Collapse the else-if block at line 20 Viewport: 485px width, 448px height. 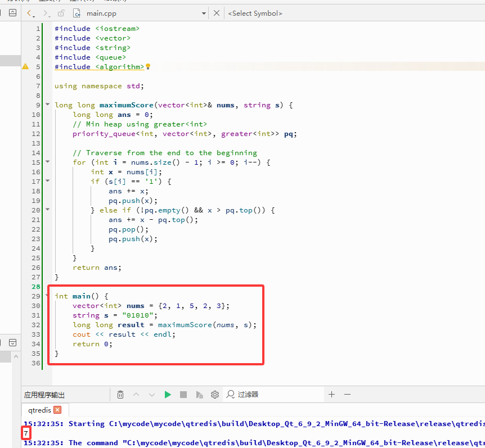(x=48, y=210)
